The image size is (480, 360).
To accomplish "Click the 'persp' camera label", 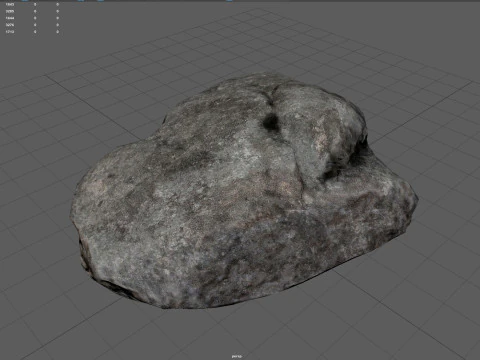I will click(236, 356).
